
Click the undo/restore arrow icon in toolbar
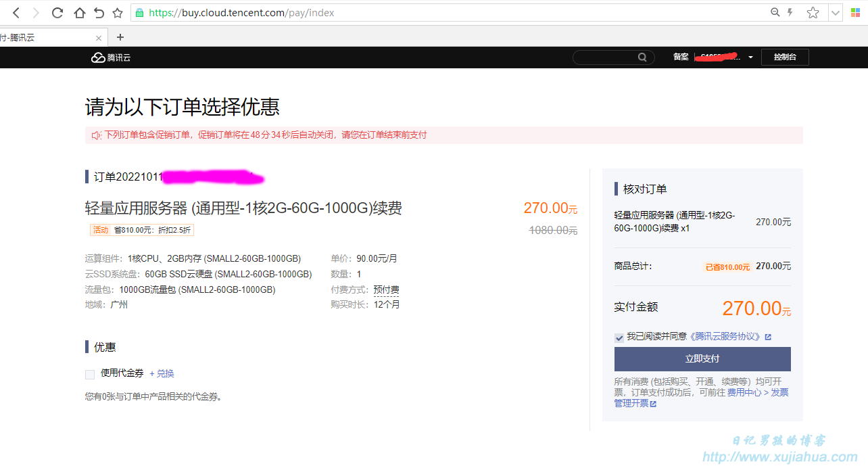(x=99, y=13)
